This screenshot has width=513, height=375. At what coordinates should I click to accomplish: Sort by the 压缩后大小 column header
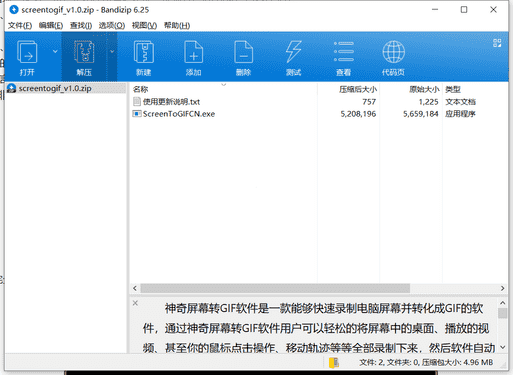pos(358,89)
